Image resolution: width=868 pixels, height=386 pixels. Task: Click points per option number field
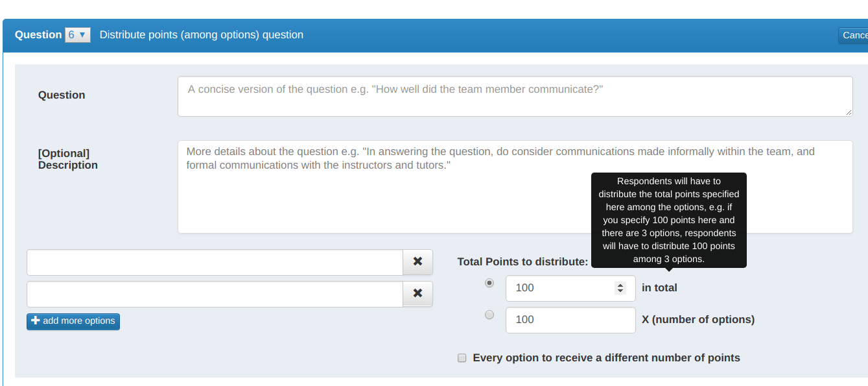[570, 320]
